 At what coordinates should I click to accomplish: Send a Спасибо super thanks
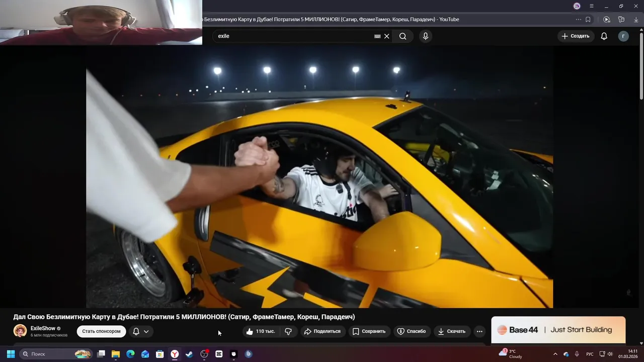(412, 331)
